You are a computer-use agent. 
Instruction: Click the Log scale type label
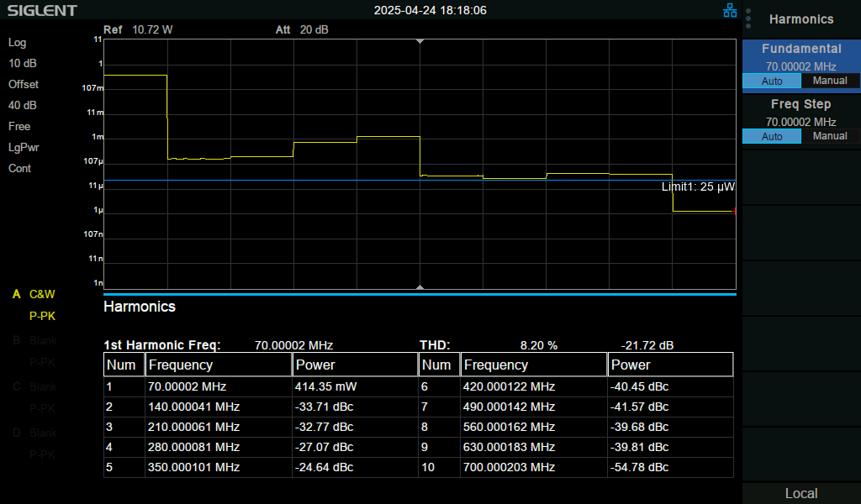[17, 43]
